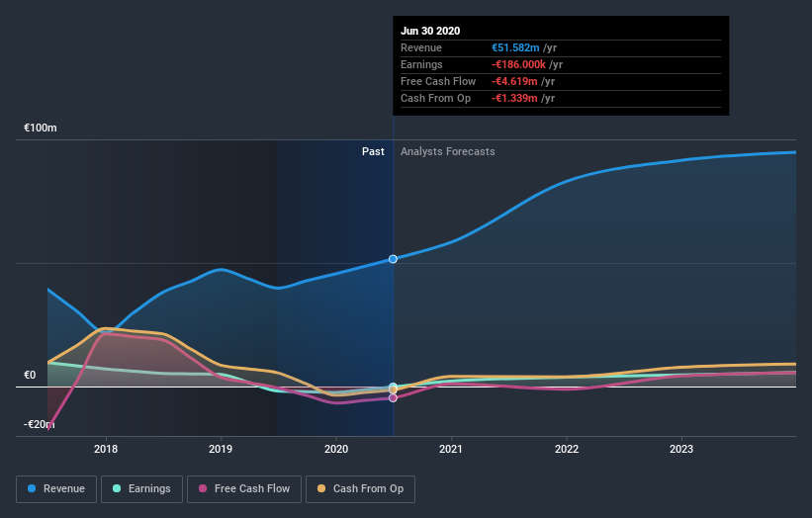Click the 2021 x-axis label

451,449
